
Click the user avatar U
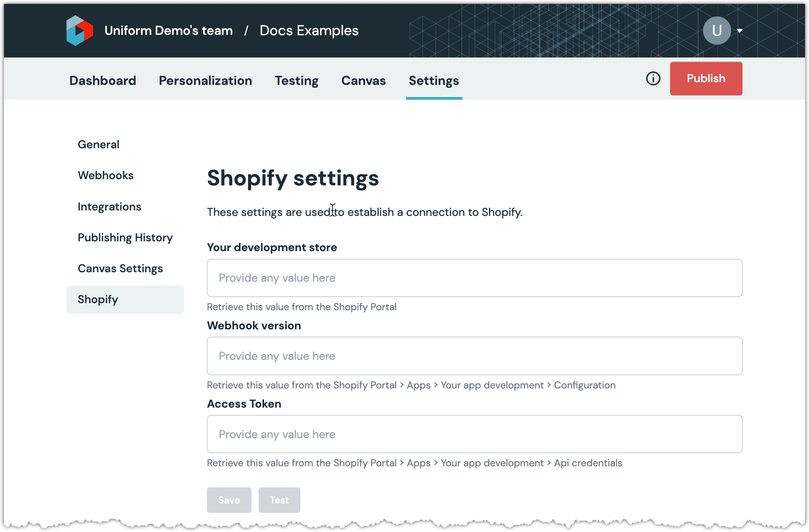[717, 31]
